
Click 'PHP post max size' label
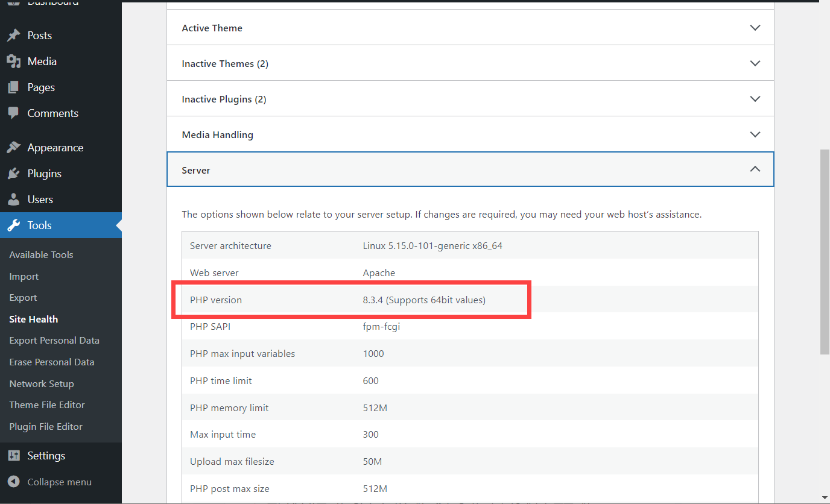click(x=230, y=489)
